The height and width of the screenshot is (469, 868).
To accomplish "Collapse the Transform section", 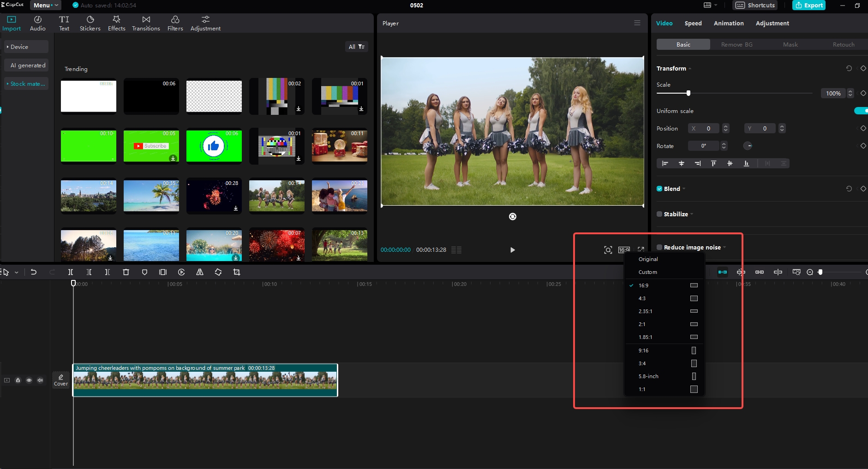I will pyautogui.click(x=689, y=68).
